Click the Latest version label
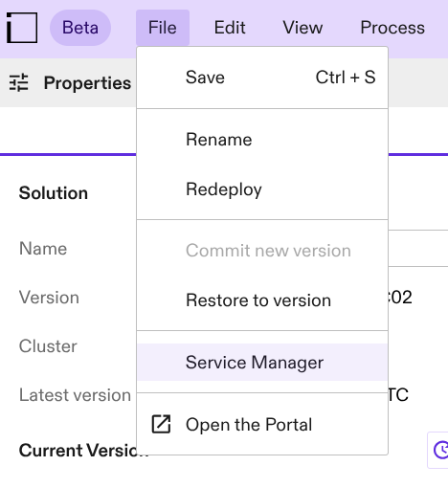The width and height of the screenshot is (448, 488). point(75,395)
